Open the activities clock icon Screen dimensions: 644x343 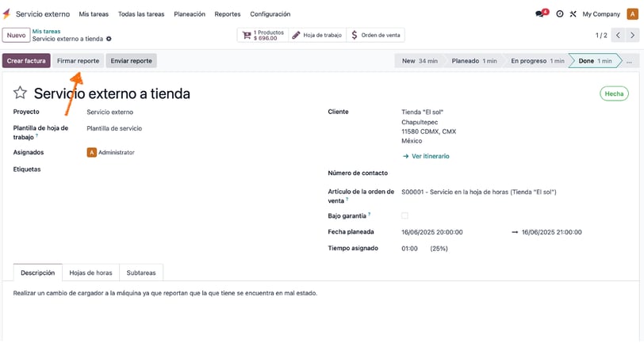pos(559,14)
